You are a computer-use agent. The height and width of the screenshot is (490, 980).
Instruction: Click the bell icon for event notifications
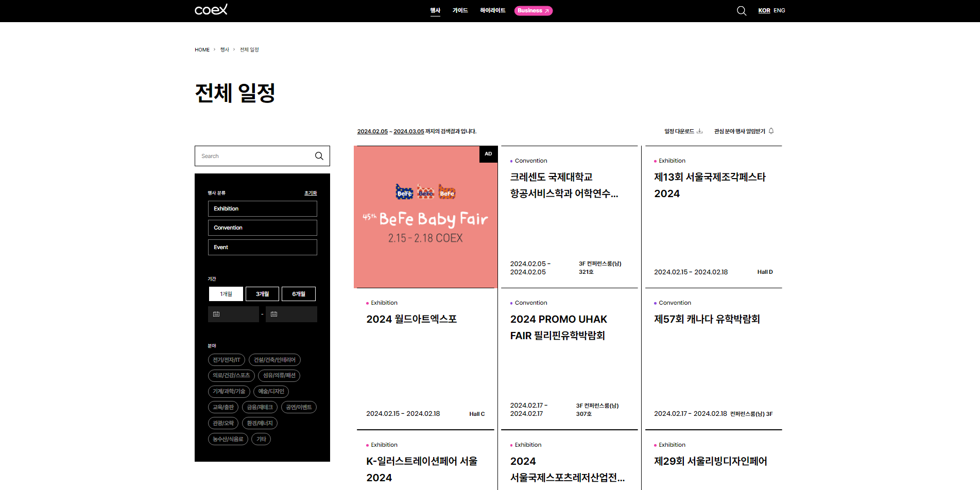tap(771, 131)
